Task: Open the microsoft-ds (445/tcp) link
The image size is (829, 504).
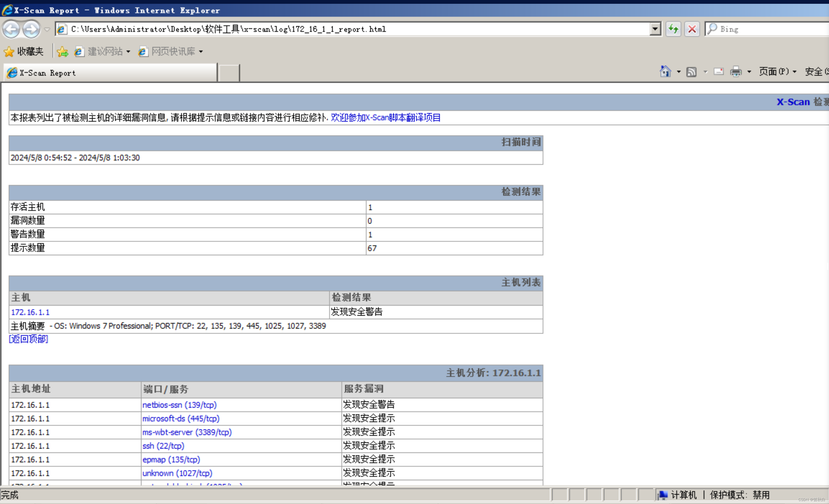Action: tap(181, 418)
